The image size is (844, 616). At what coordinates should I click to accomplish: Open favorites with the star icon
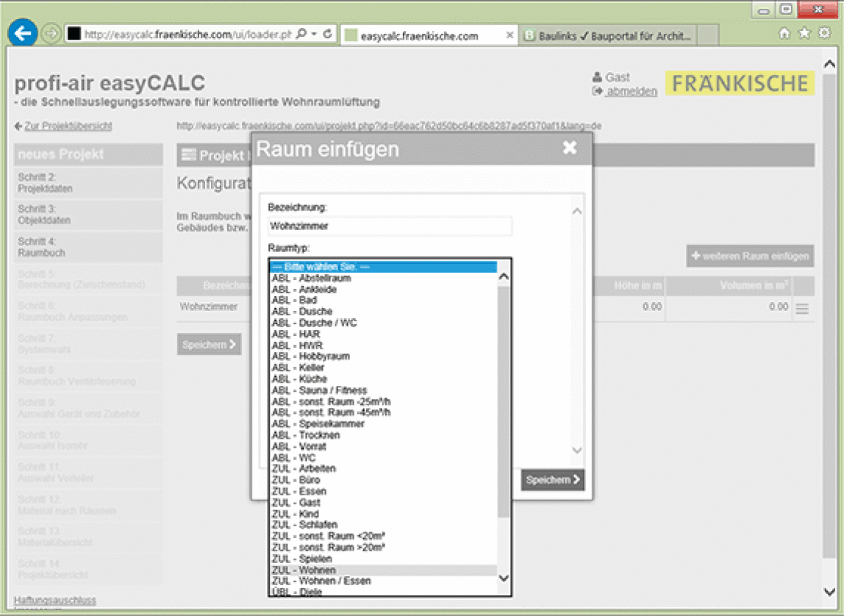804,33
